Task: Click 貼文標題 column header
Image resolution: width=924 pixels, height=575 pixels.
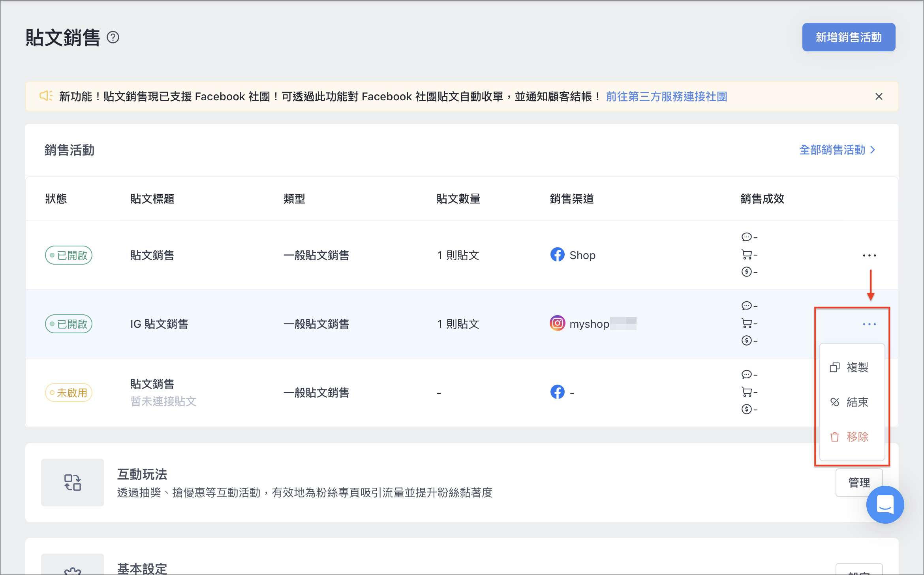Action: 152,199
